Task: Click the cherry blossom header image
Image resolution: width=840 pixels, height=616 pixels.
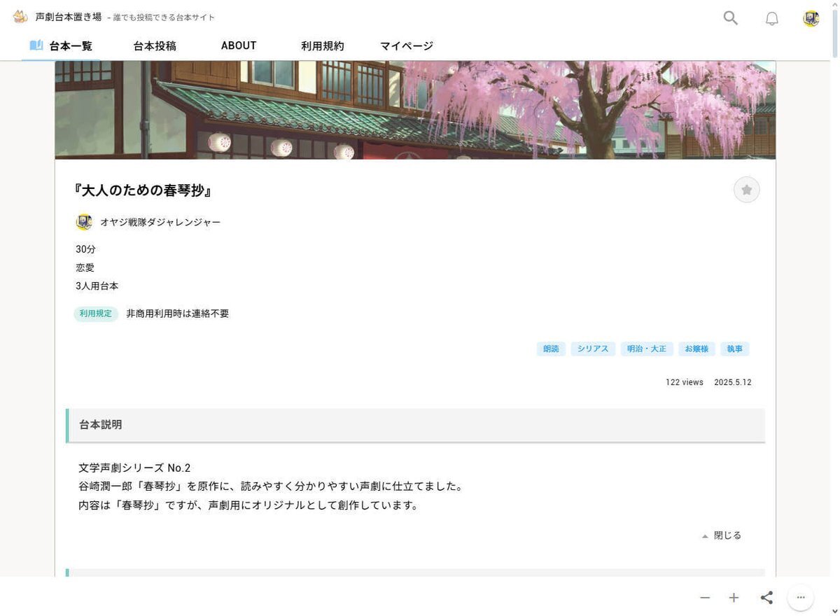Action: [x=415, y=110]
